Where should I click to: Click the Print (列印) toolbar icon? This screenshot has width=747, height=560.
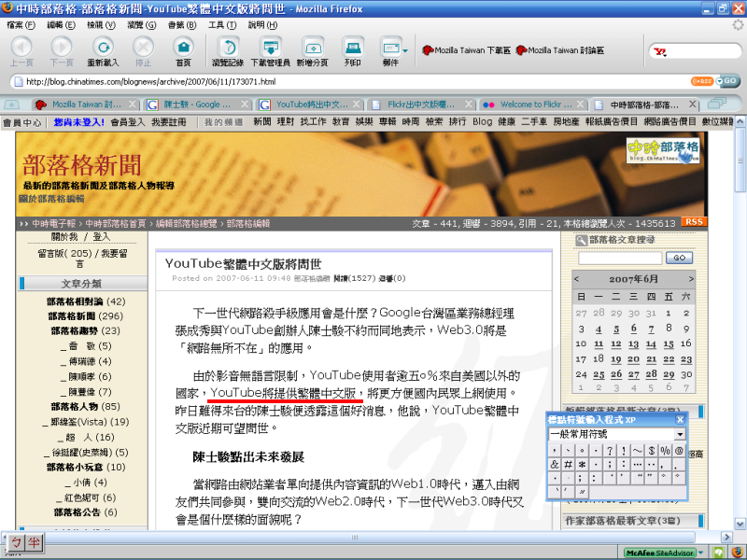tap(352, 50)
